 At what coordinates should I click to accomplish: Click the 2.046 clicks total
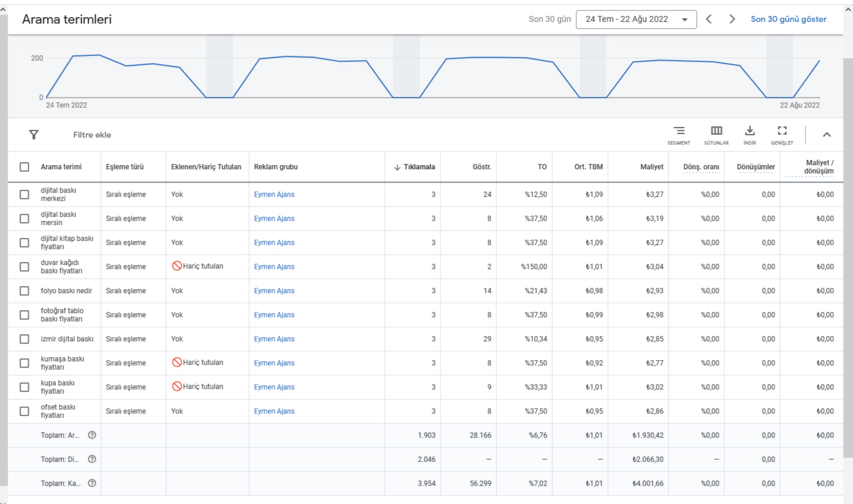pos(426,459)
